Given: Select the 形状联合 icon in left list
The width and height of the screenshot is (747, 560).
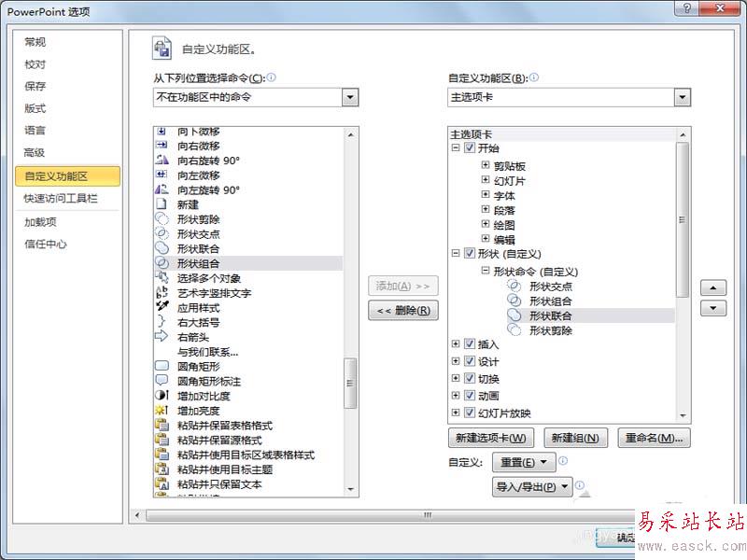Looking at the screenshot, I should click(x=162, y=248).
